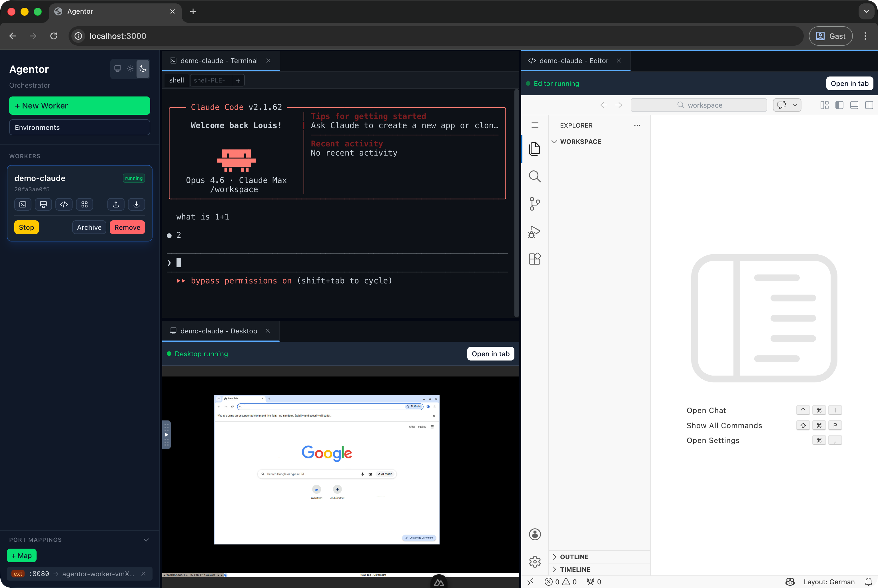This screenshot has height=588, width=878.
Task: Collapse the PORT MAPPINGS section
Action: (x=146, y=540)
